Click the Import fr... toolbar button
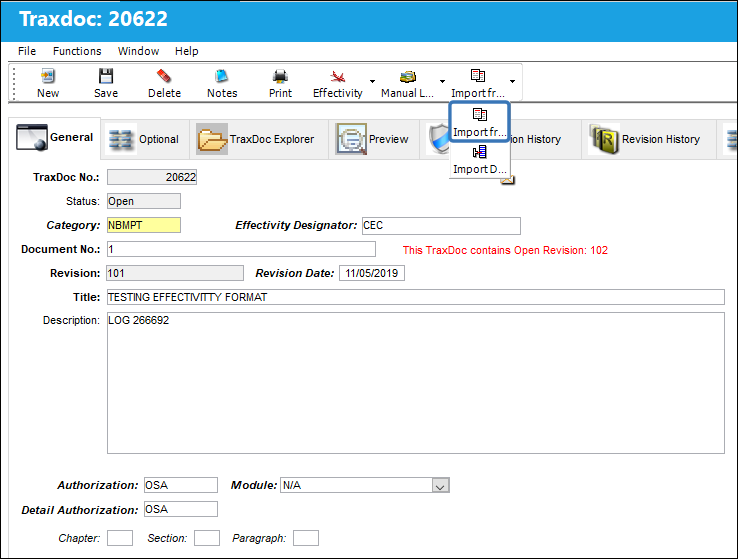The image size is (738, 559). [x=478, y=83]
